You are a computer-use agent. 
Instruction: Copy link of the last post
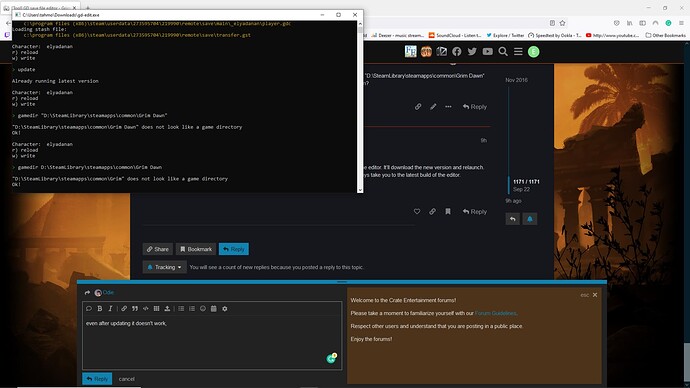coord(433,212)
